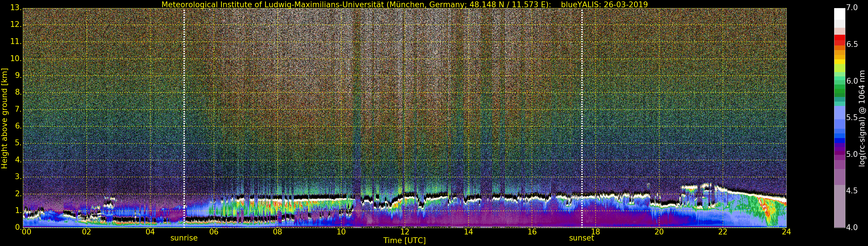Click the 'sunrise' label below the time axis

[x=184, y=238]
